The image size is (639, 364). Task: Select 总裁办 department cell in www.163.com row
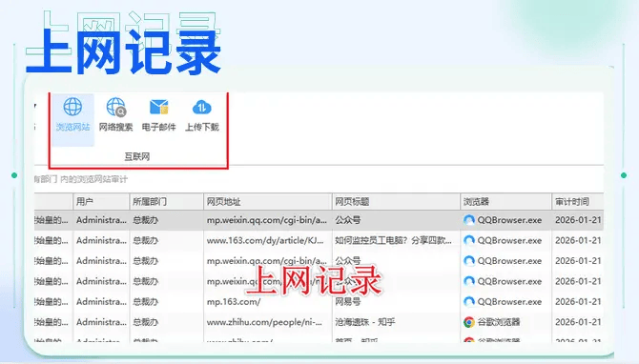point(146,241)
